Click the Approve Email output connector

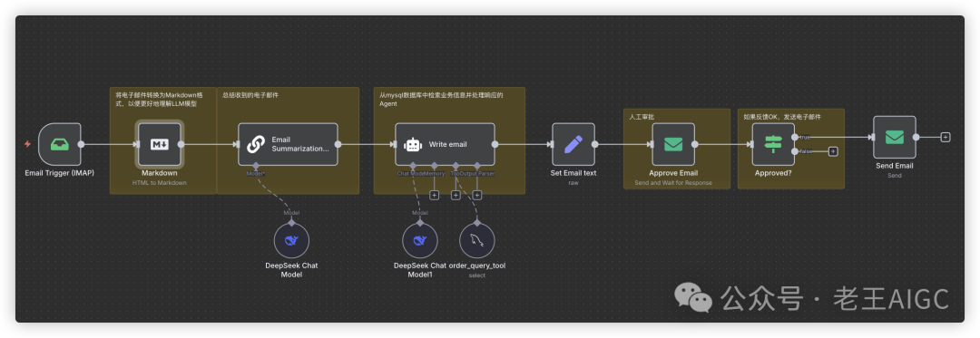695,144
